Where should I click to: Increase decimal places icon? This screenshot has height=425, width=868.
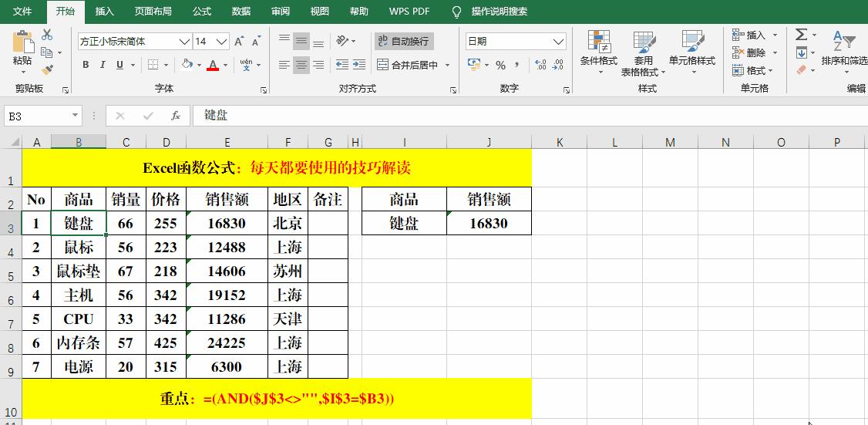pos(541,65)
